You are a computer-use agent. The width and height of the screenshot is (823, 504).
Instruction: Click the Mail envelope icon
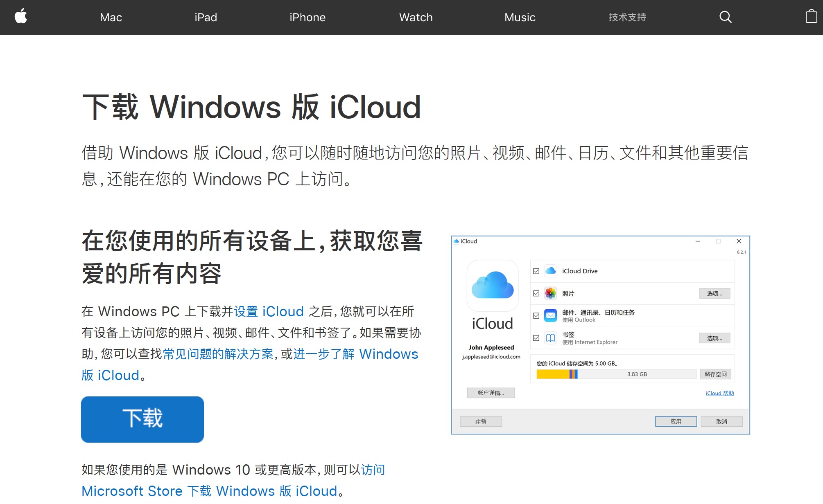551,315
